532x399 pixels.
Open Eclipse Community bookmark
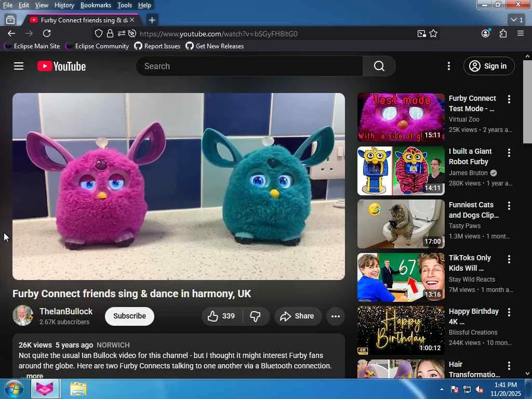98,46
